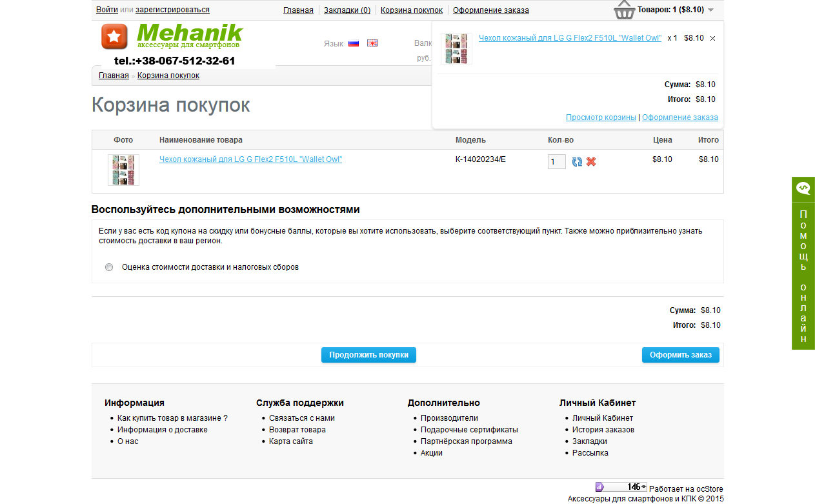Open the Закладки (0) menu item
Viewport: 815px width, 504px height.
click(x=347, y=10)
